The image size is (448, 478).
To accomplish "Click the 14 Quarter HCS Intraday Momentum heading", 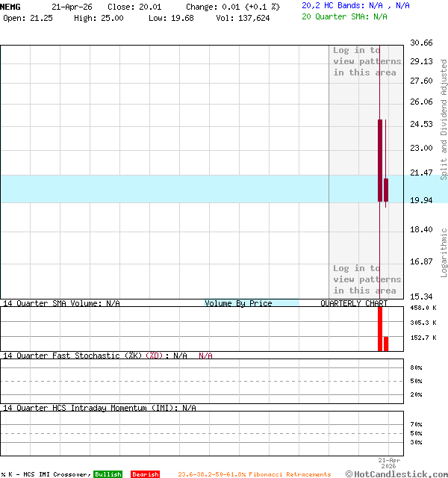I will [99, 408].
